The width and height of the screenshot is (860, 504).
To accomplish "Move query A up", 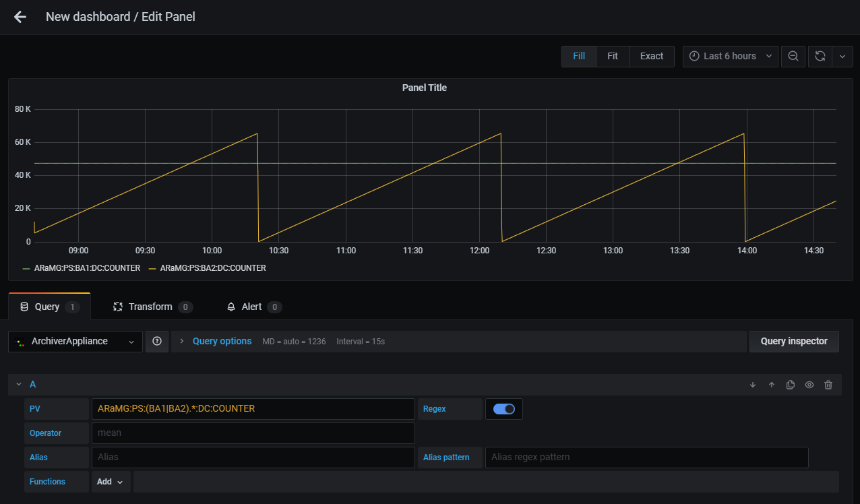I will (772, 385).
